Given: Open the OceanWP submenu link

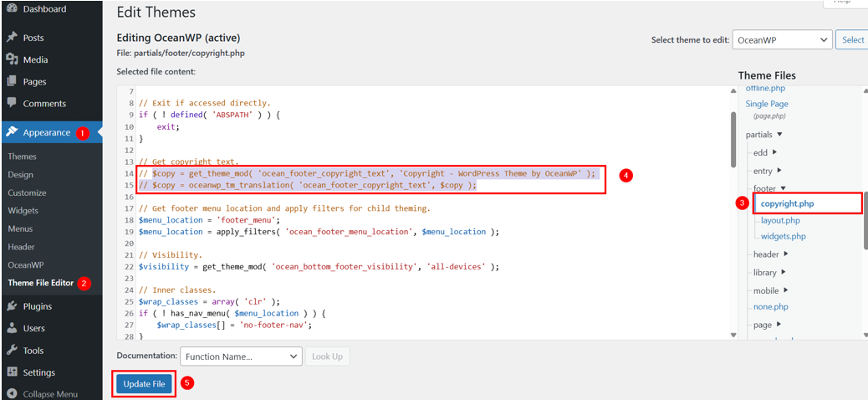Looking at the screenshot, I should coord(25,264).
